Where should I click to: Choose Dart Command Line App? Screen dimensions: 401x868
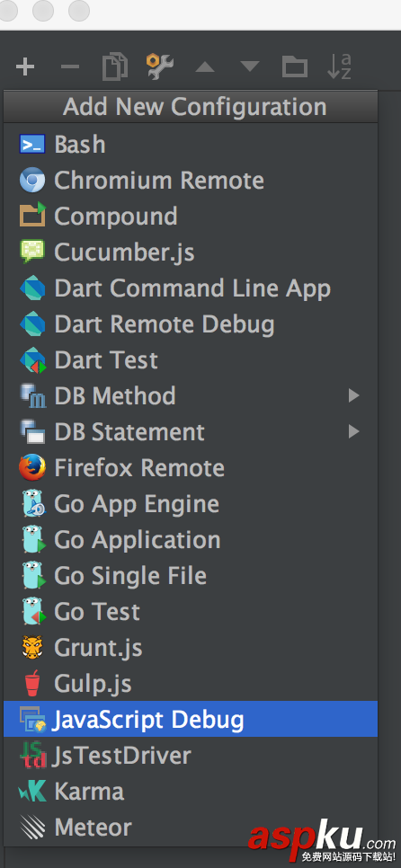click(191, 288)
